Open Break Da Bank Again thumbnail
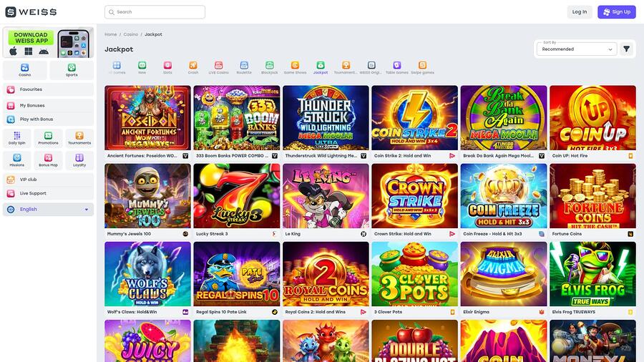 pos(504,118)
